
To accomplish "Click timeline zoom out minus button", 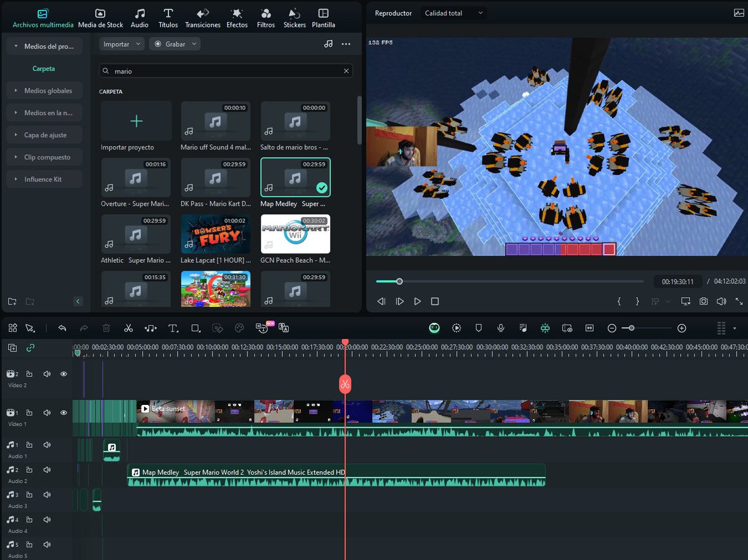I will tap(612, 328).
